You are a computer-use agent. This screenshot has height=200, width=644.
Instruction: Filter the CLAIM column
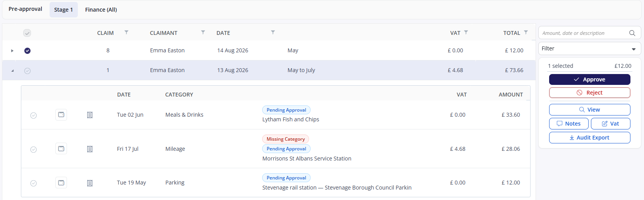coord(126,33)
